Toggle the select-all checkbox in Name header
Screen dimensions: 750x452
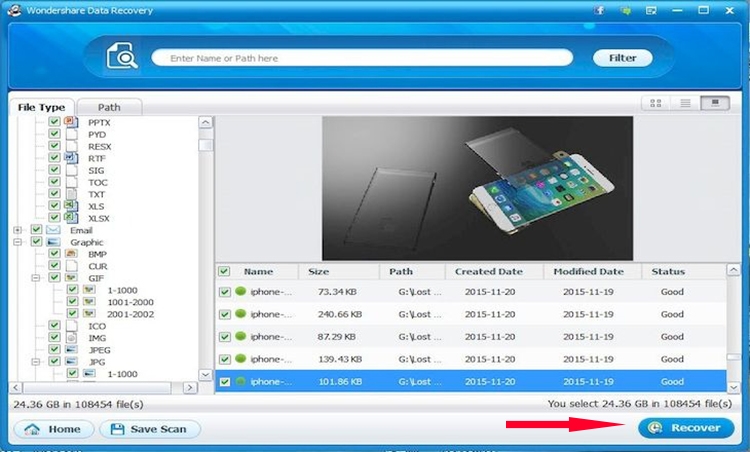point(224,271)
